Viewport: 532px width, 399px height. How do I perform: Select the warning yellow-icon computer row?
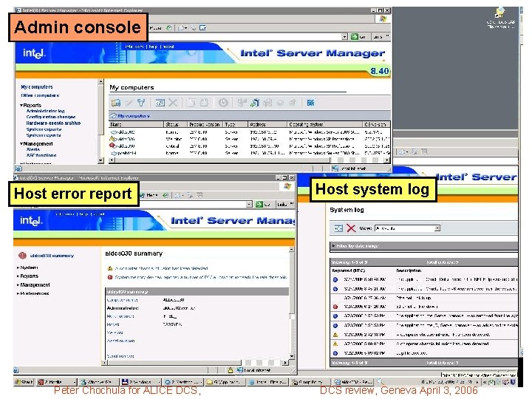(250, 139)
